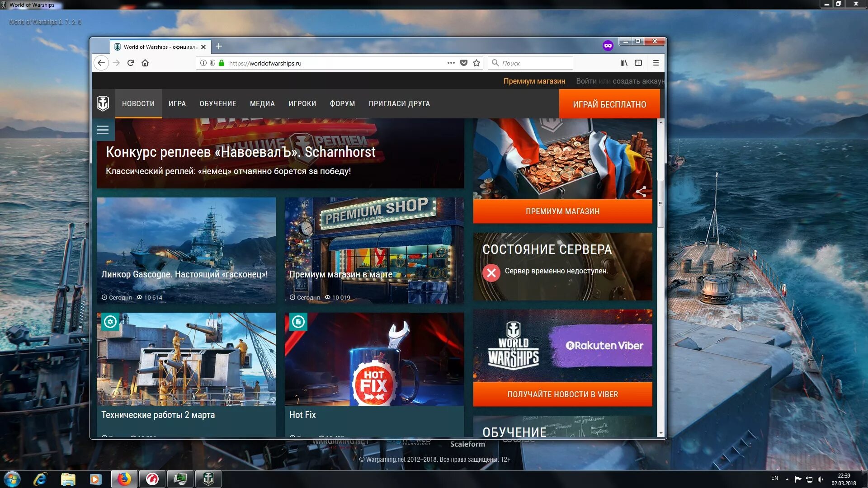
Task: Show hidden tray icons arrow
Action: pos(787,479)
